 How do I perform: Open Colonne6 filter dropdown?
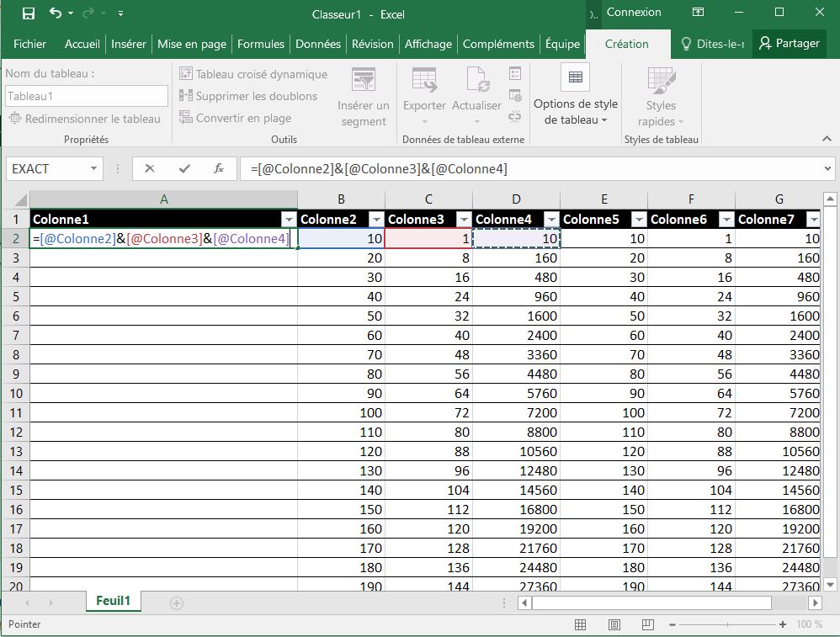[726, 219]
